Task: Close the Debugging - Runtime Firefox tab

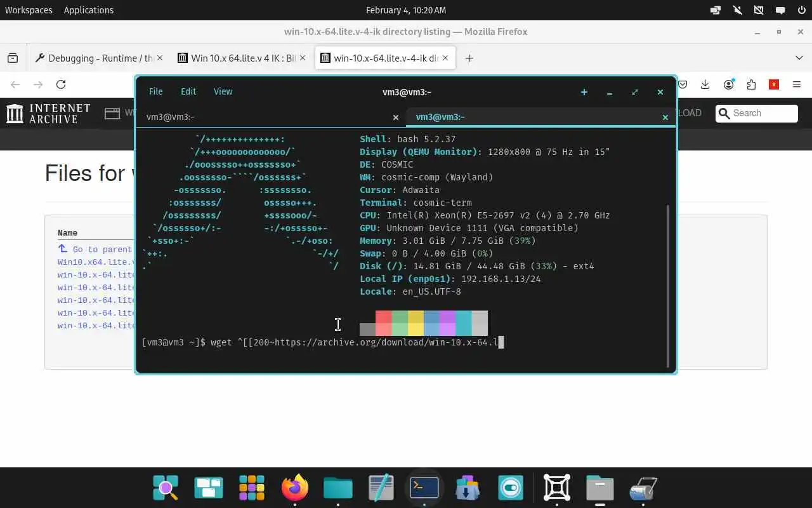Action: [x=160, y=58]
